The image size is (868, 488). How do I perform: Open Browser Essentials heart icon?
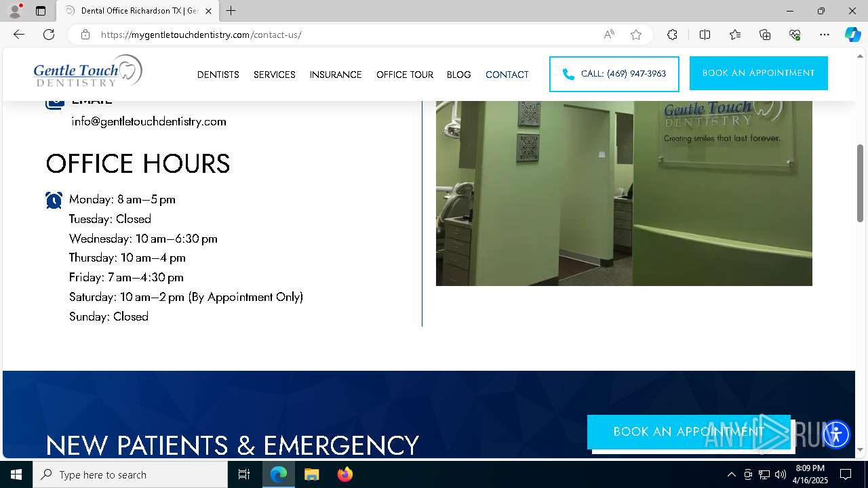[x=795, y=35]
